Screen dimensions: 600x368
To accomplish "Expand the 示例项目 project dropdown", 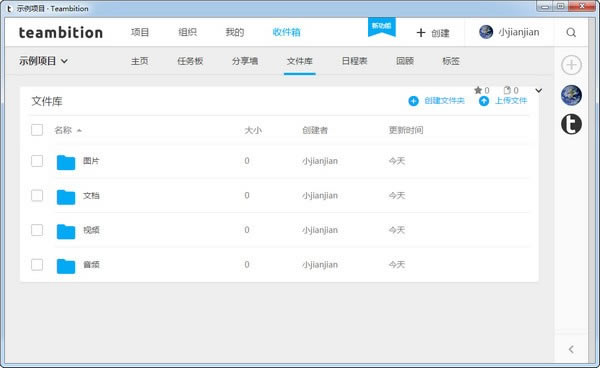I will pyautogui.click(x=43, y=61).
